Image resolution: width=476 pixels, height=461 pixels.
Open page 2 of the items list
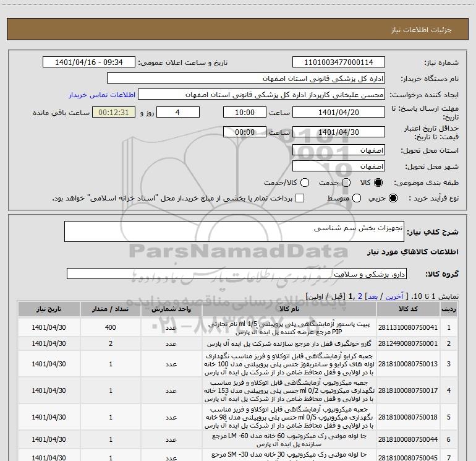pos(360,296)
